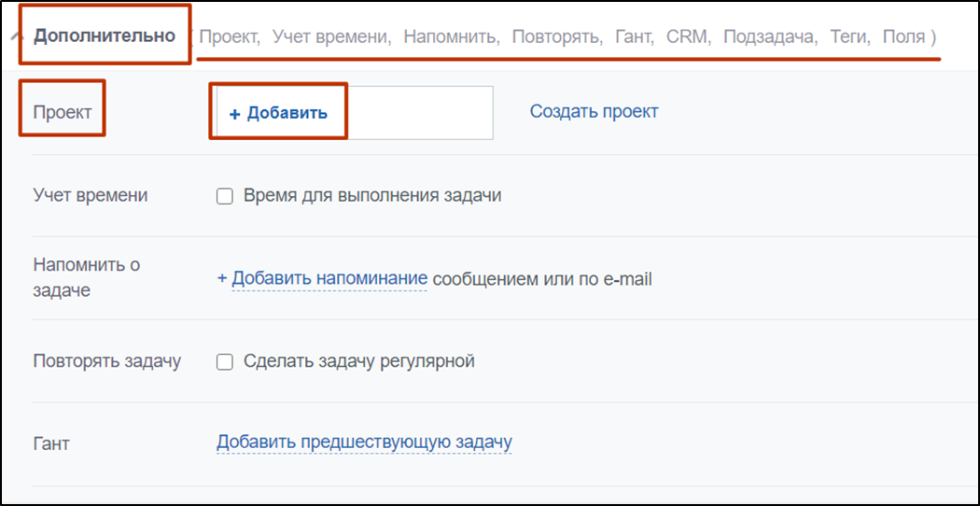
Task: Collapse the Дополнительно section arrow
Action: [14, 37]
